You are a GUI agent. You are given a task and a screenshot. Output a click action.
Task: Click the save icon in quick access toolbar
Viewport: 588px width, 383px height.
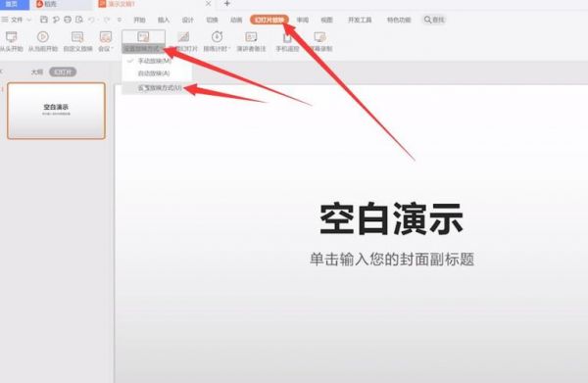point(44,20)
